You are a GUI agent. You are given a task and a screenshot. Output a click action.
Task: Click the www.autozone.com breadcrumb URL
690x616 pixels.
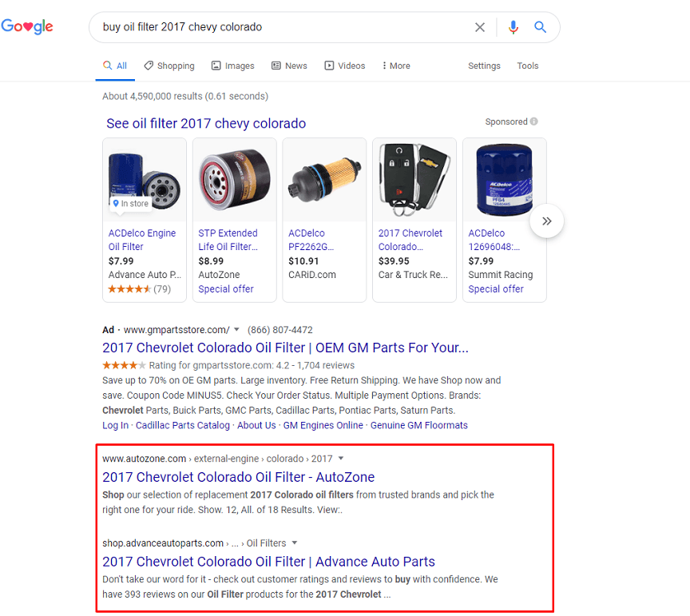coord(144,459)
